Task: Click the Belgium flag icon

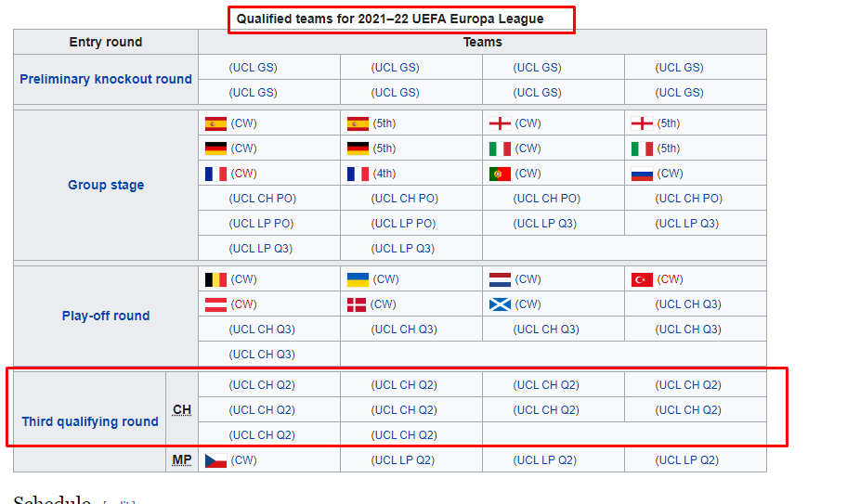Action: (x=215, y=279)
